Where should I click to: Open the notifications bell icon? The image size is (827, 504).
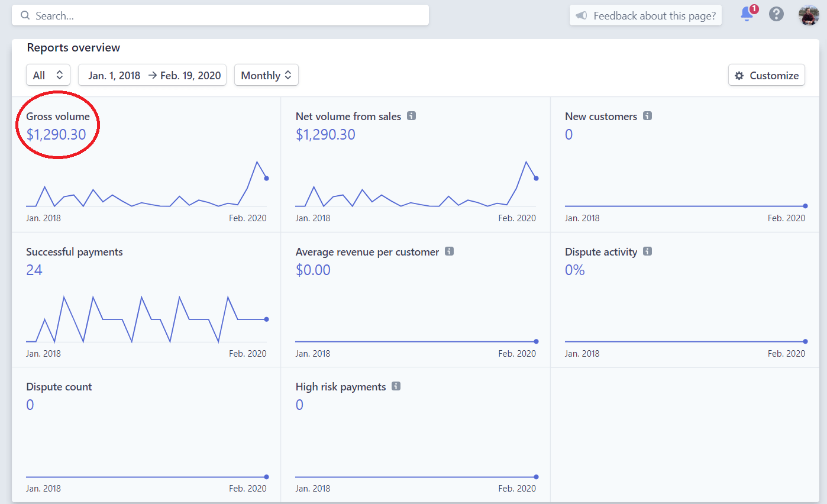[x=747, y=15]
